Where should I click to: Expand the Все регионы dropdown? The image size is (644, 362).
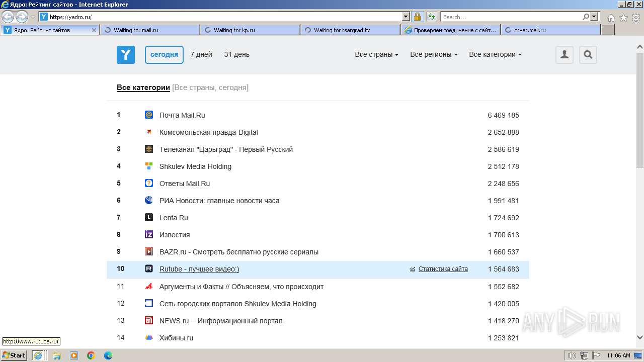[x=434, y=54]
